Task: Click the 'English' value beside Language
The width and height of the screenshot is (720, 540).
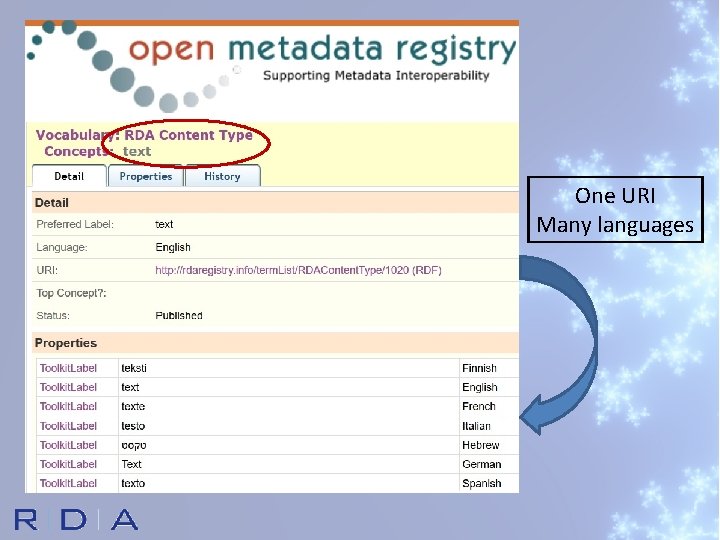Action: pos(173,248)
